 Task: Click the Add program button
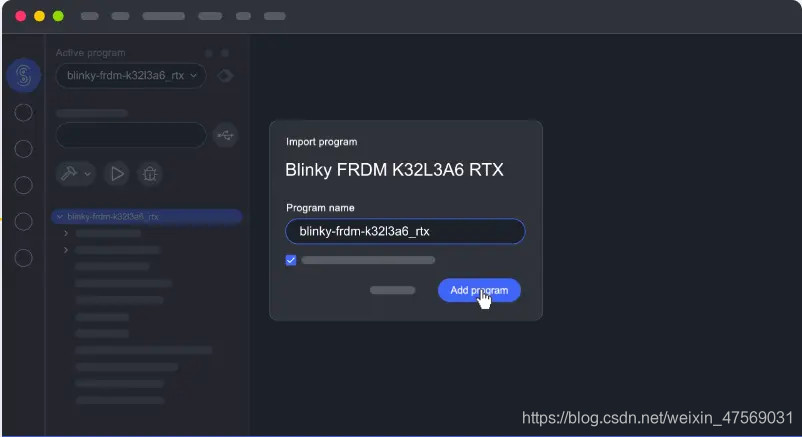click(479, 290)
